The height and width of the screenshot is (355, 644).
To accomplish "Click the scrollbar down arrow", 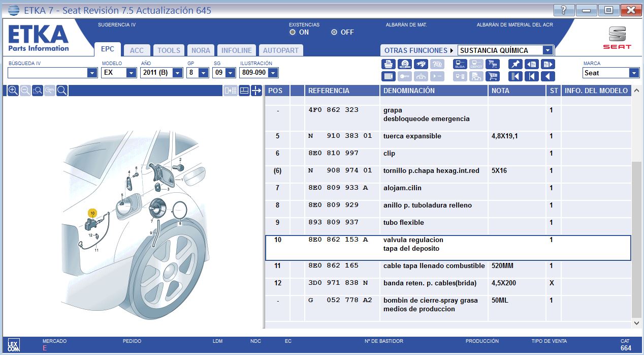I will pyautogui.click(x=637, y=322).
